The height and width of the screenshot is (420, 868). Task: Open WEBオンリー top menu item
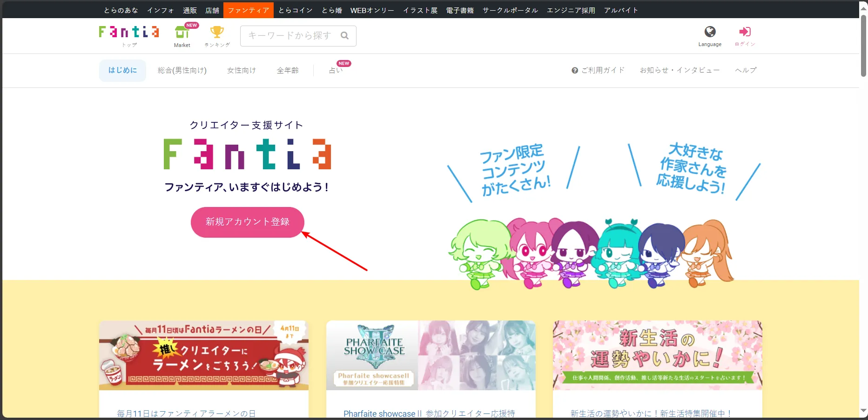(372, 10)
